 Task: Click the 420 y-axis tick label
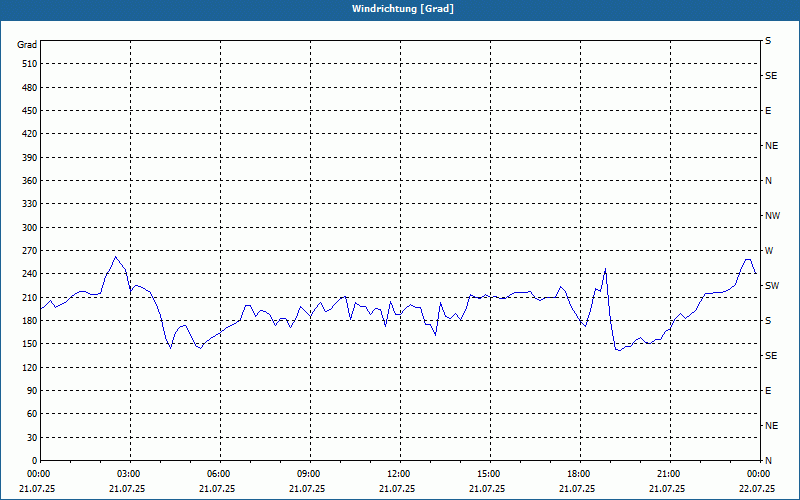pos(30,134)
